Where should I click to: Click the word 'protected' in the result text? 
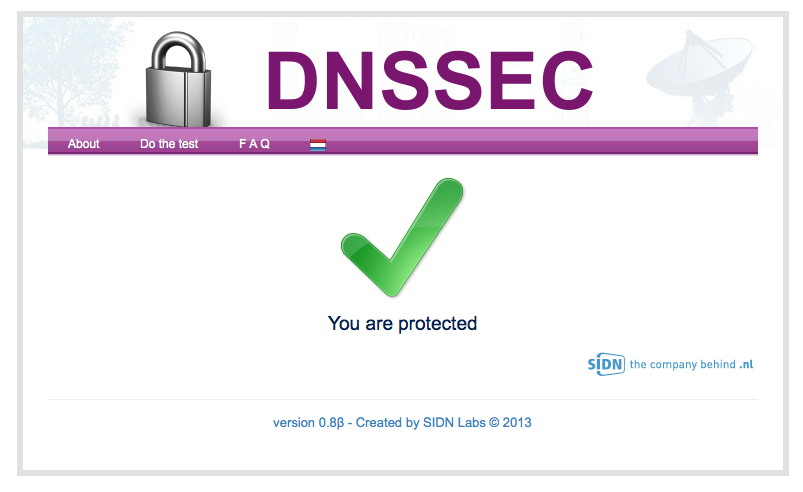(x=438, y=324)
